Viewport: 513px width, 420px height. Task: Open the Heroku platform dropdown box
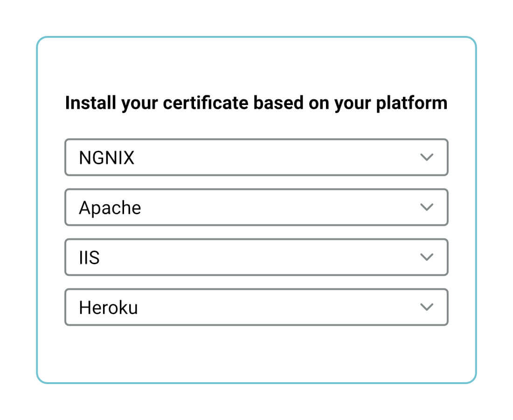point(256,307)
